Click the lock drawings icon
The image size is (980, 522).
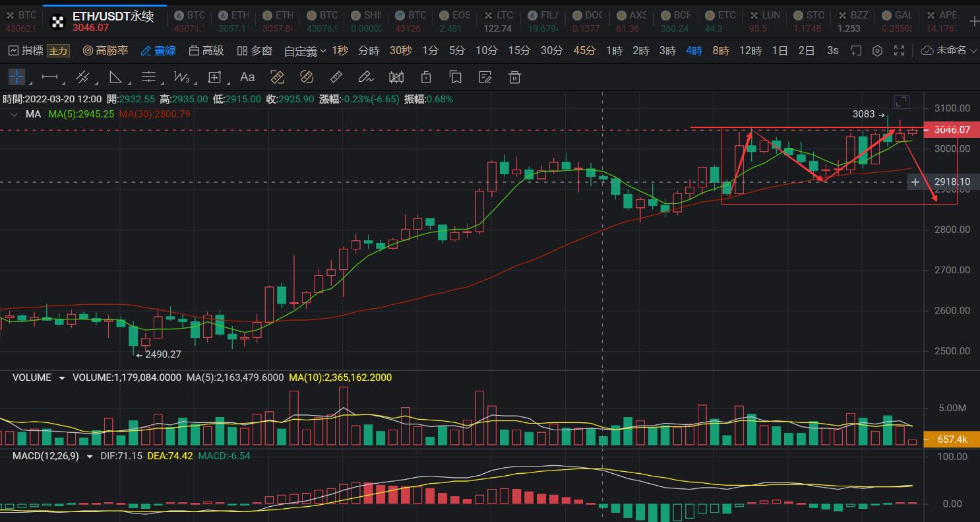426,77
